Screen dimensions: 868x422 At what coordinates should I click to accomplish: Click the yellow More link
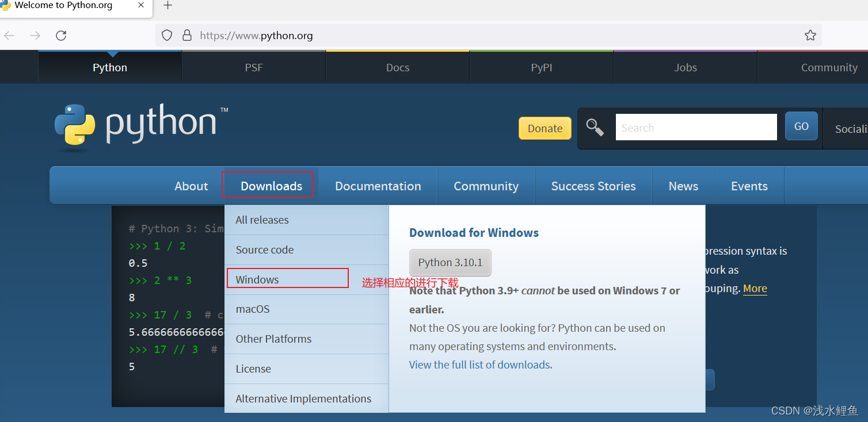point(755,289)
